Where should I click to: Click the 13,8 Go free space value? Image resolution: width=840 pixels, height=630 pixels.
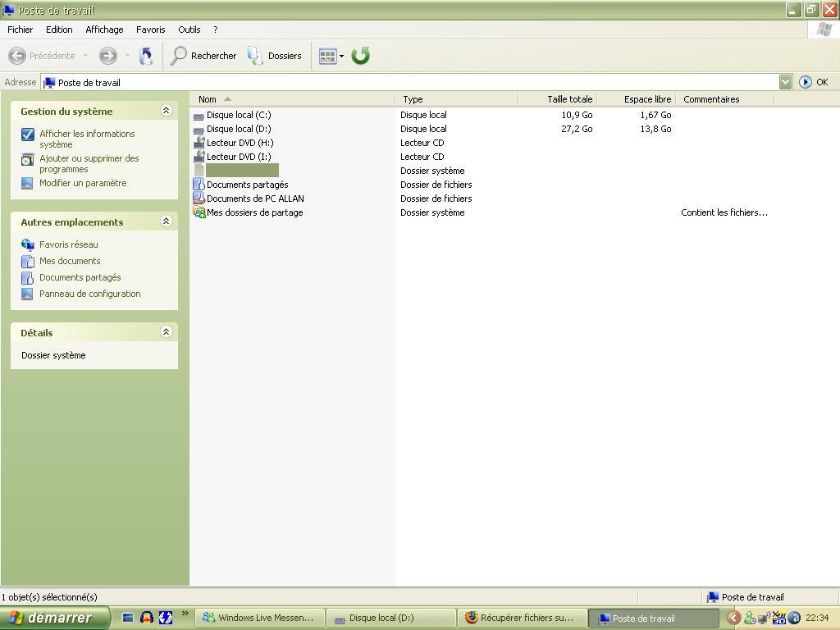coord(655,129)
